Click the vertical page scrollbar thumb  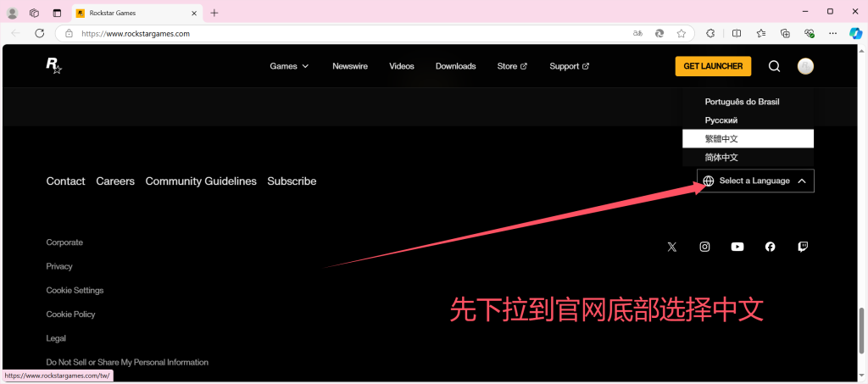861,331
